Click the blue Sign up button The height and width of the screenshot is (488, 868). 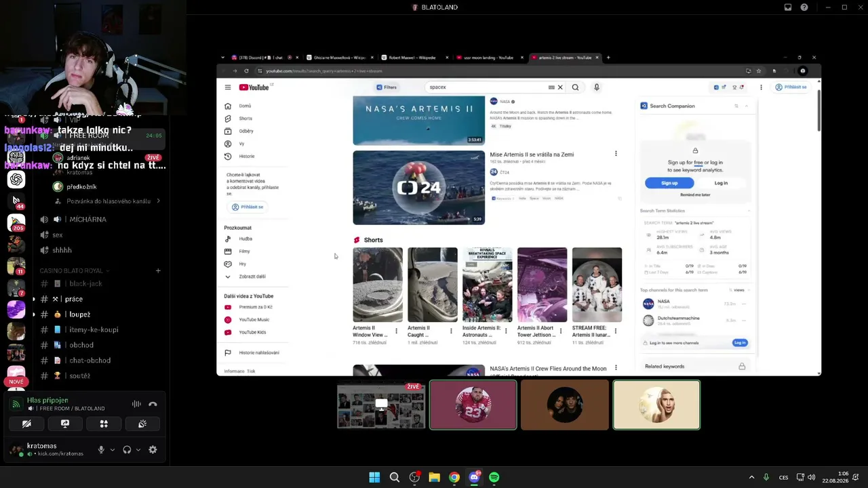point(669,183)
